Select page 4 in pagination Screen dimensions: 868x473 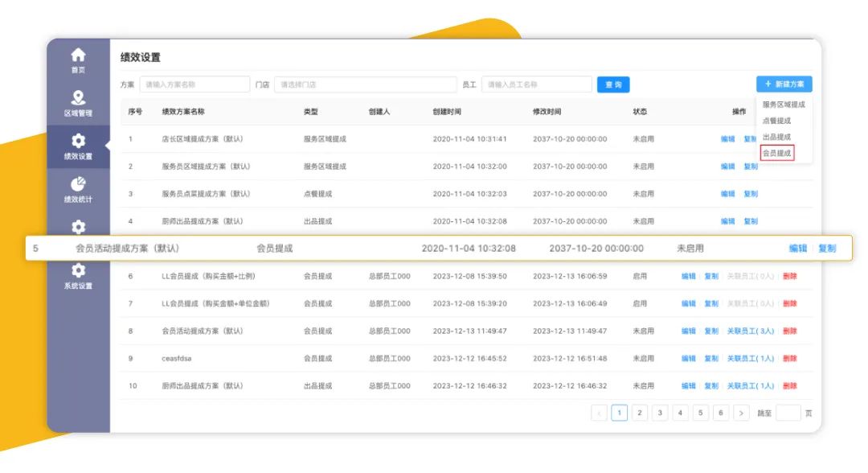[681, 413]
